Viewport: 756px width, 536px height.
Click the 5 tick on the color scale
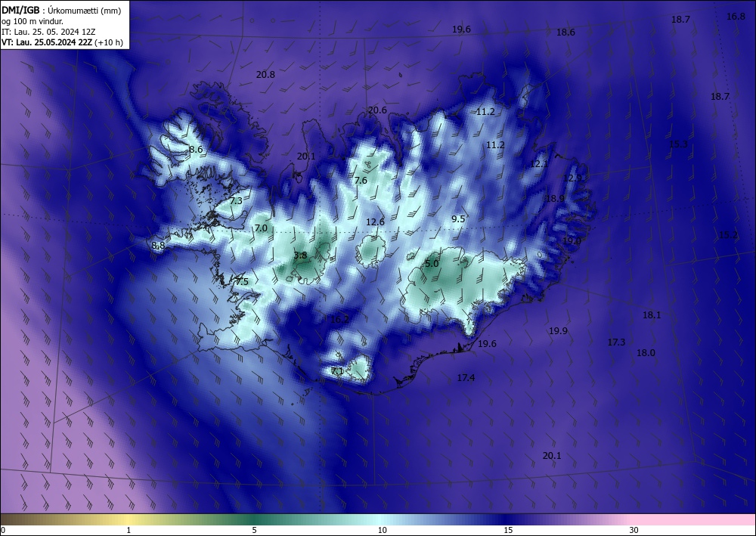(254, 530)
